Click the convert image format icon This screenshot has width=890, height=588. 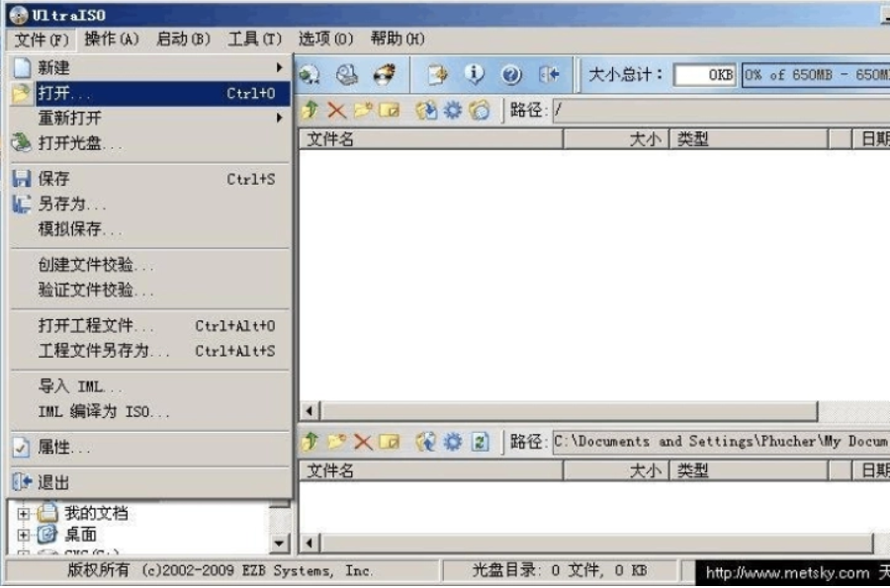(438, 74)
